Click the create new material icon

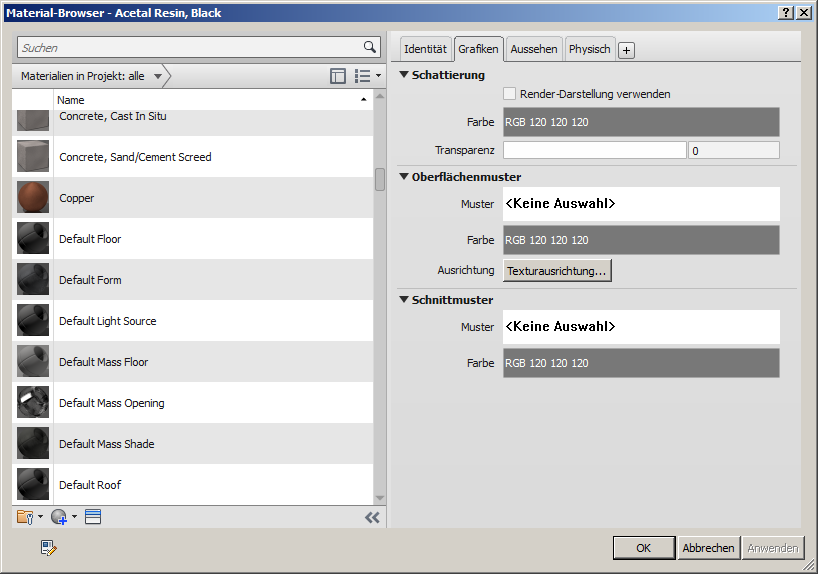pyautogui.click(x=62, y=517)
